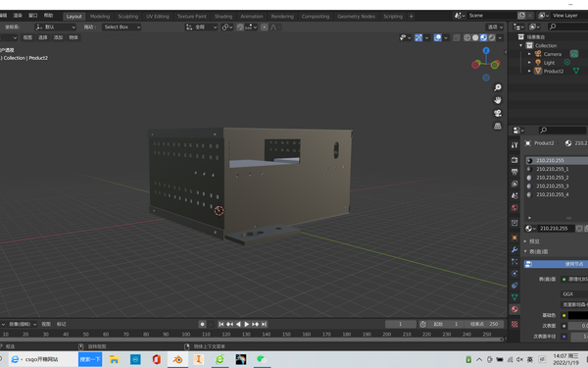588x368 pixels.
Task: Open the Material properties tab
Action: (x=514, y=309)
